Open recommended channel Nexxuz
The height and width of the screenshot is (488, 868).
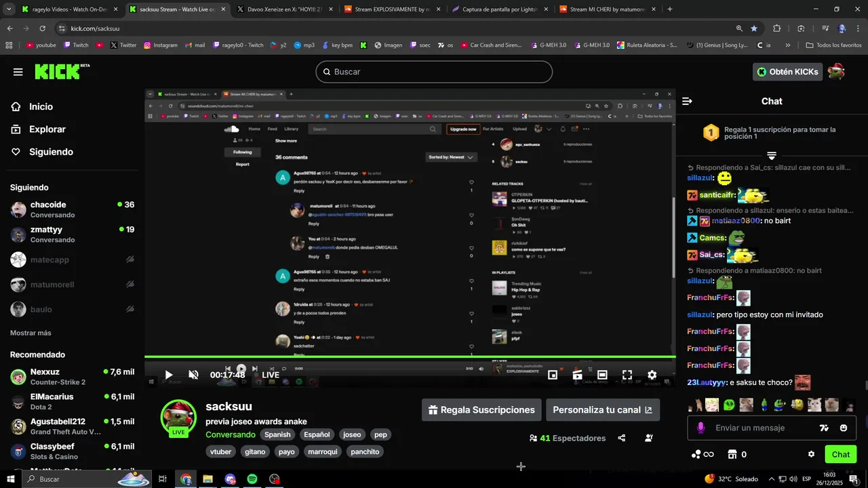point(72,377)
